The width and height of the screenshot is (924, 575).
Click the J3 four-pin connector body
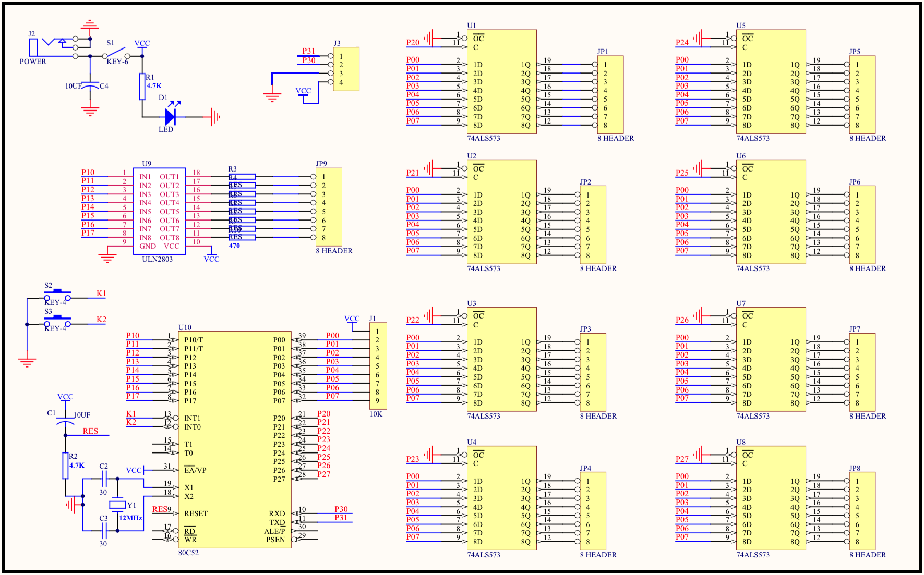[x=346, y=69]
